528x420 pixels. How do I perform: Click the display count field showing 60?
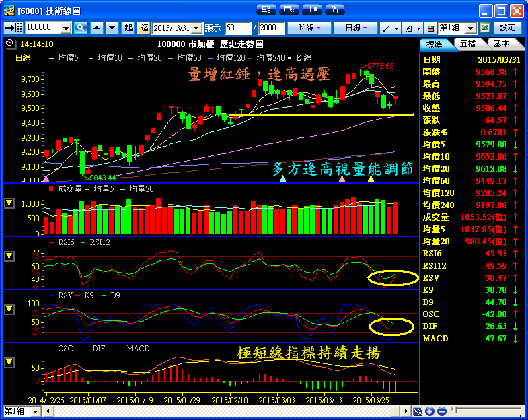click(237, 28)
